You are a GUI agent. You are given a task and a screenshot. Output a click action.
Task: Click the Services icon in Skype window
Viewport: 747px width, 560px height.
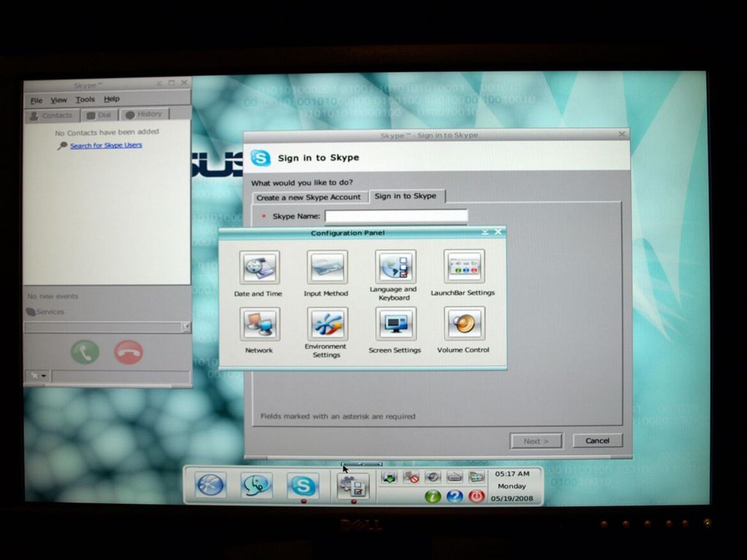pyautogui.click(x=31, y=312)
